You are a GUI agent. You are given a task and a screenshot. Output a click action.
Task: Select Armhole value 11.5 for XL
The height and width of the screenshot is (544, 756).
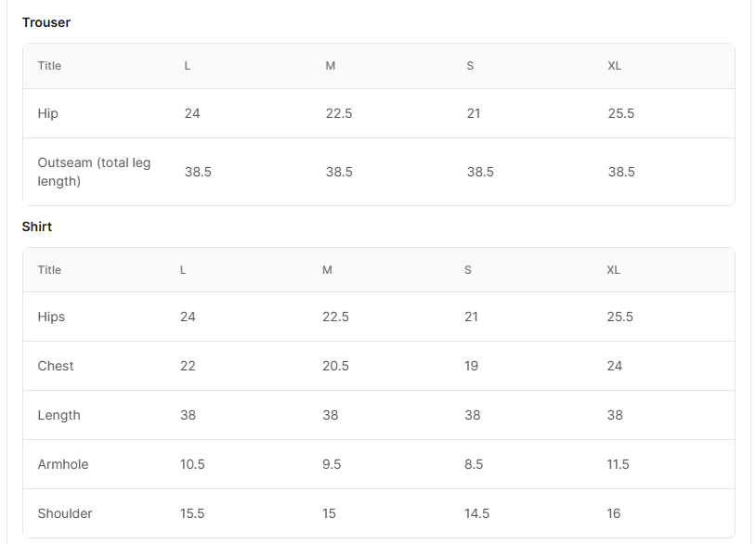click(x=619, y=464)
